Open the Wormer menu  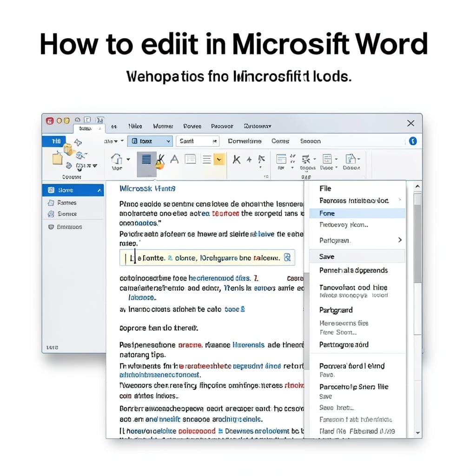tap(163, 126)
